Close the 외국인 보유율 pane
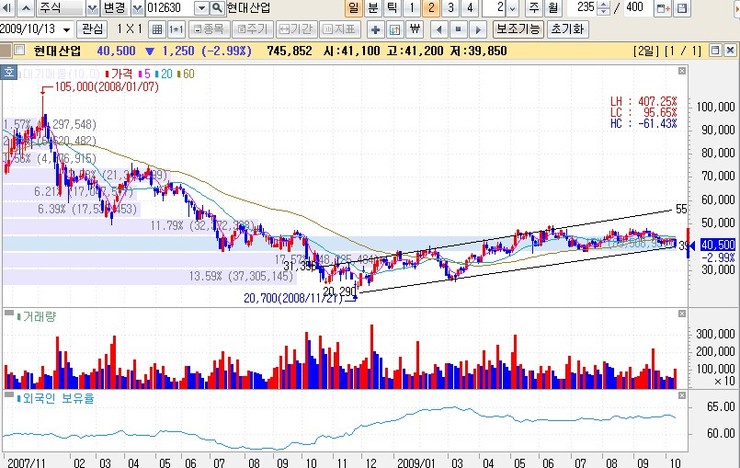 click(x=682, y=396)
